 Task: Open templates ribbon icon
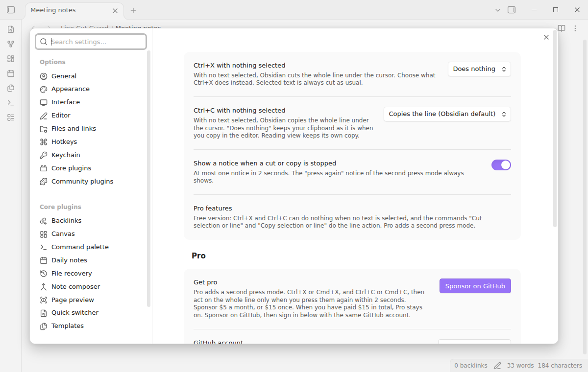[x=11, y=88]
